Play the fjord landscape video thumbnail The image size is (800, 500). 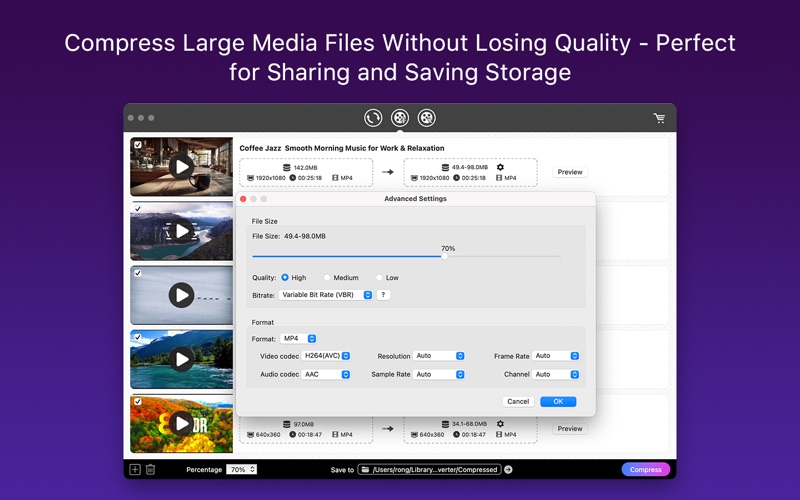pos(181,231)
